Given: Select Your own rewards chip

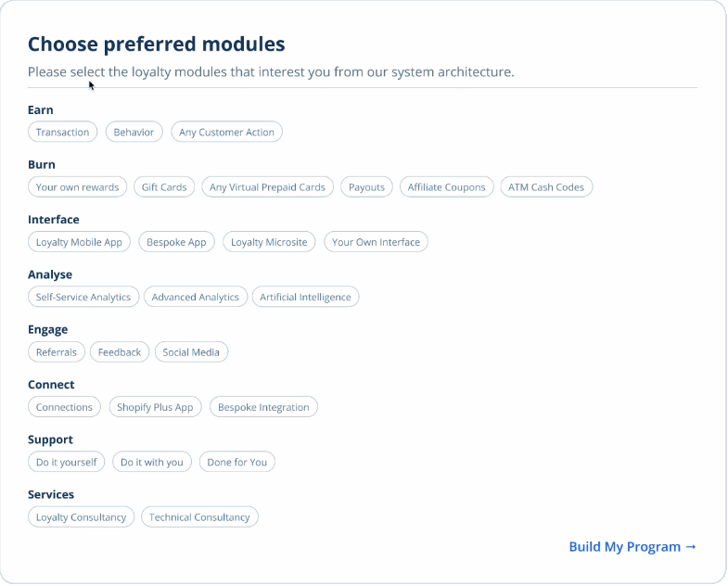Looking at the screenshot, I should [x=78, y=187].
